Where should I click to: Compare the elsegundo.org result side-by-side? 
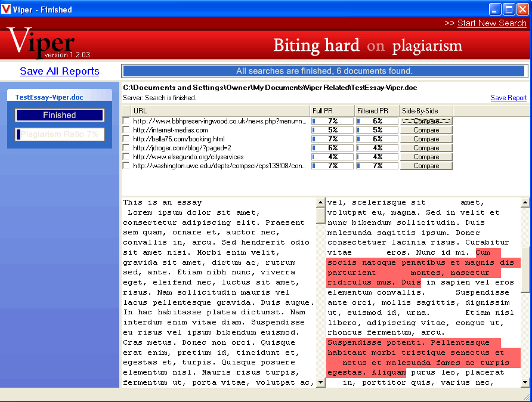click(x=426, y=157)
